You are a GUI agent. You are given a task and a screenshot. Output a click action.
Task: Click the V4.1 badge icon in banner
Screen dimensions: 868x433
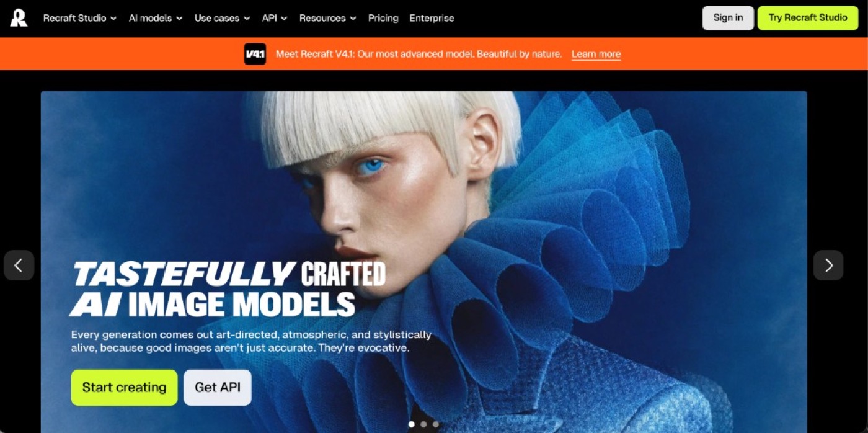point(255,54)
